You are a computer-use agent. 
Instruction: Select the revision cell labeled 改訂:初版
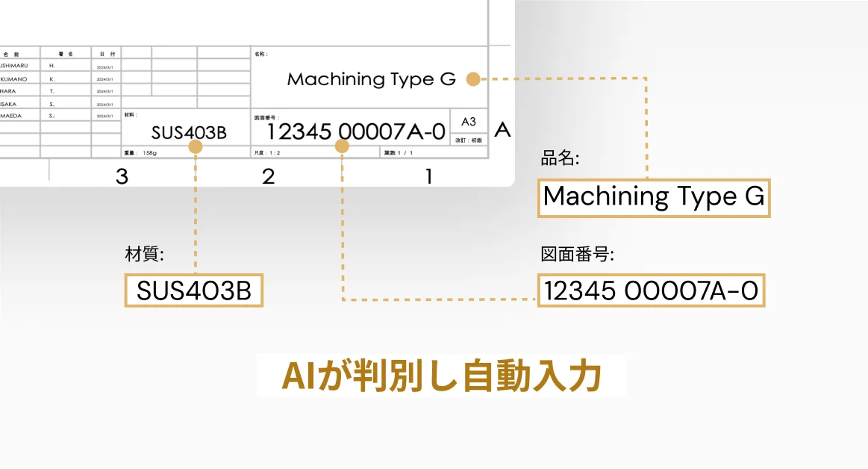(469, 140)
